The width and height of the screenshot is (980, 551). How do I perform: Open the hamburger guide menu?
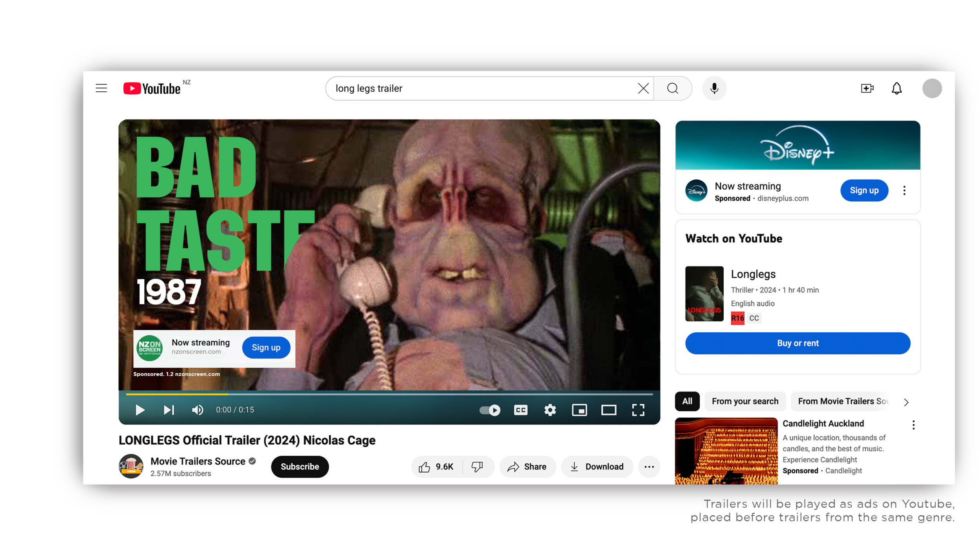pyautogui.click(x=101, y=88)
